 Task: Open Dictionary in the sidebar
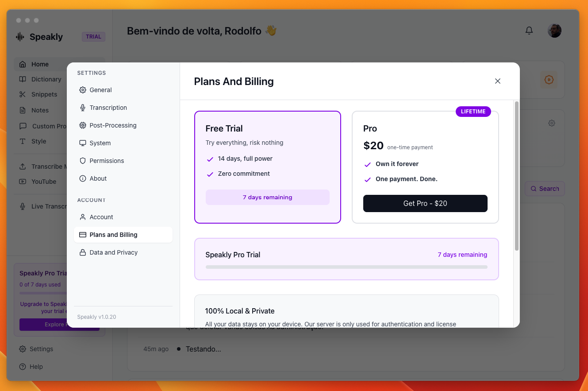[x=46, y=79]
